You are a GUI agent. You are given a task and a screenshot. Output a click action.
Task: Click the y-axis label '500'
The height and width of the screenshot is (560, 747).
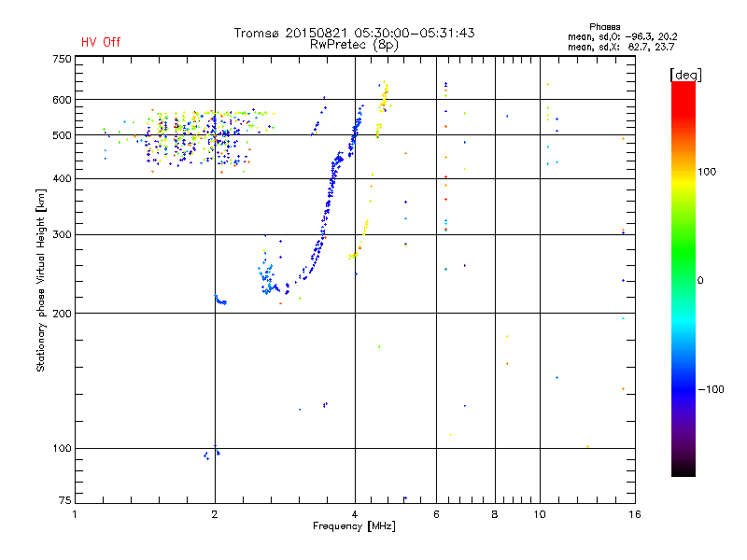coord(62,135)
